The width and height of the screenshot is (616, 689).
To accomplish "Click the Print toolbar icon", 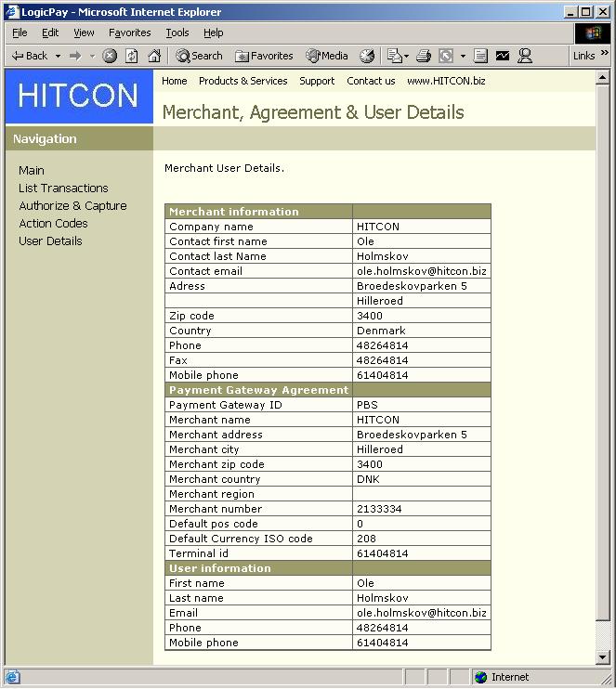I will [x=424, y=56].
